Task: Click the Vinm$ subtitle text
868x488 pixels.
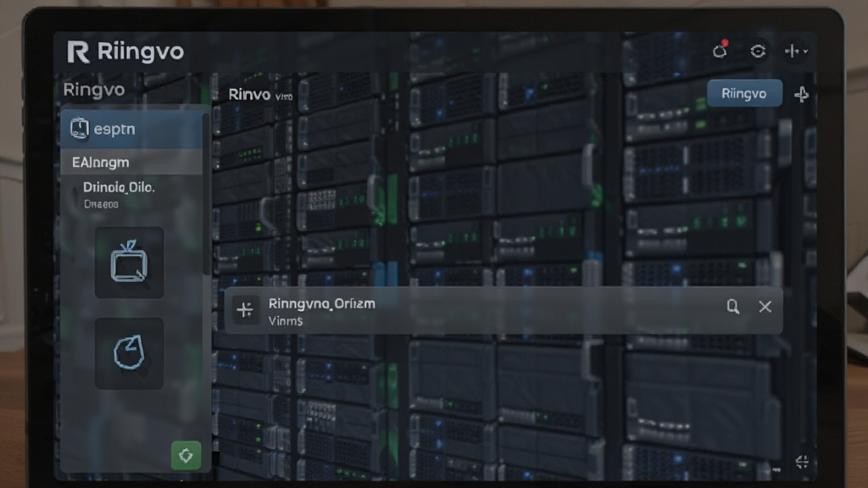Action: (286, 321)
